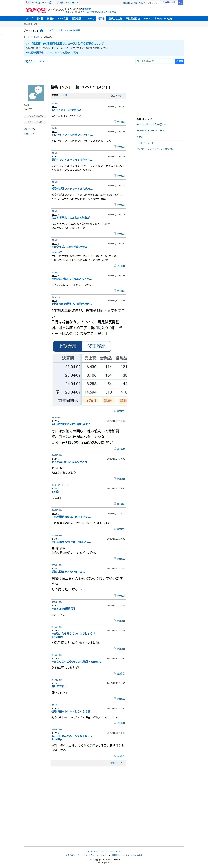Screen dimensions: 208x868
Task: Report violation on comment No.394
Action: coord(119,449)
